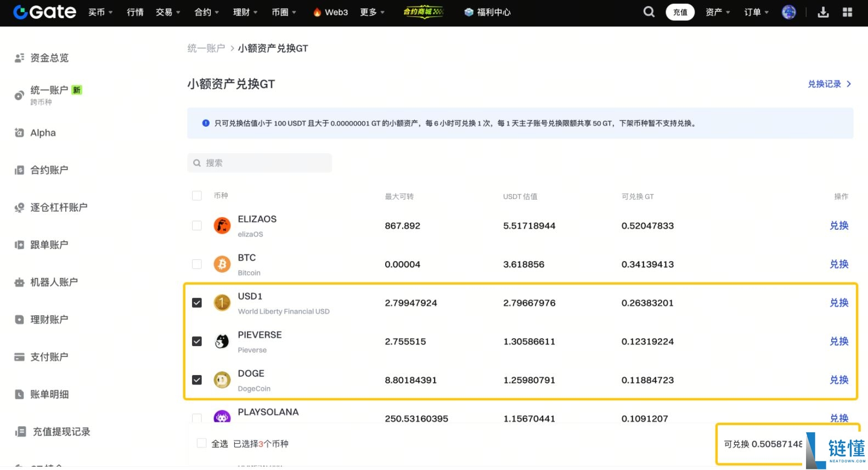Expand the 币圈 dropdown menu
The width and height of the screenshot is (868, 470).
click(x=284, y=12)
